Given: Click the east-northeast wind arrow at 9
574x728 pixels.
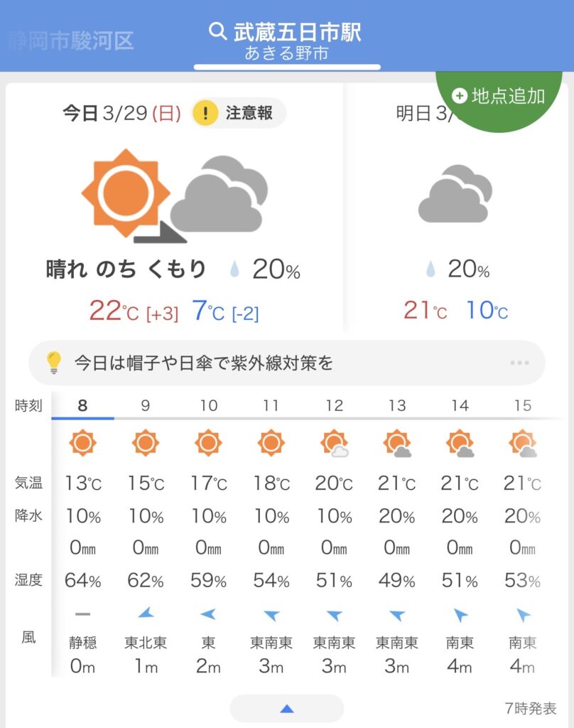Looking at the screenshot, I should pos(145,614).
